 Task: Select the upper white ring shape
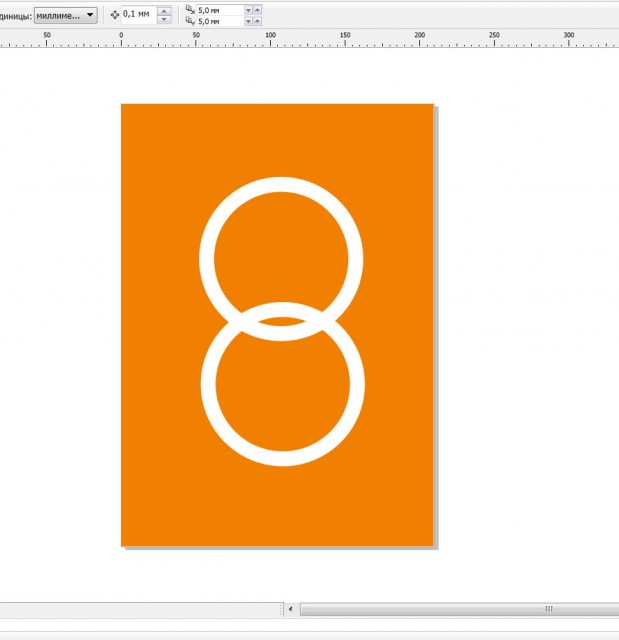click(281, 184)
